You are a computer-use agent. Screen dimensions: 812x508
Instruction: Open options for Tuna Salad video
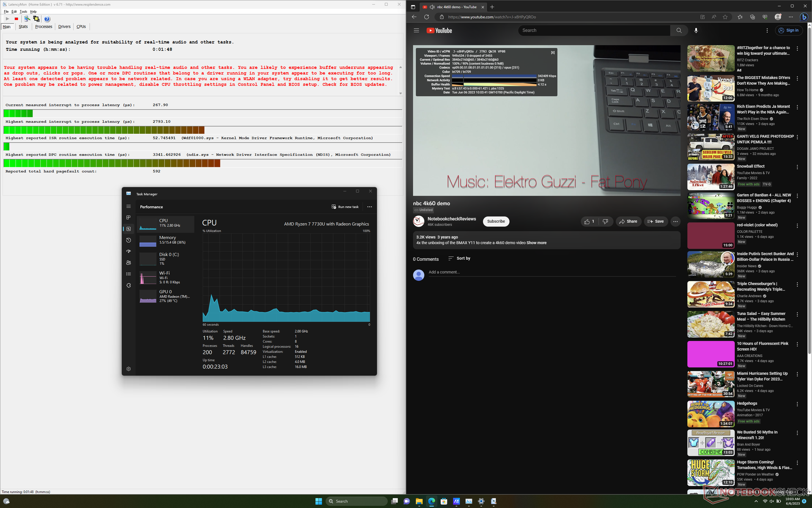tap(797, 315)
